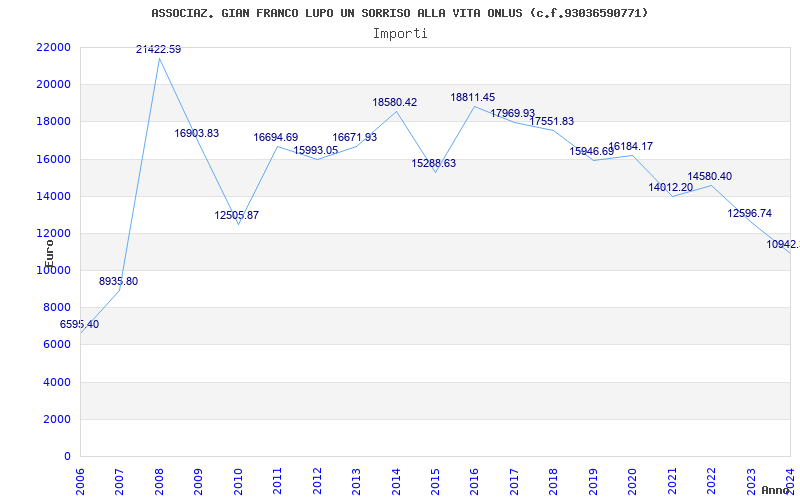Click the data label 16184.17

[x=631, y=147]
